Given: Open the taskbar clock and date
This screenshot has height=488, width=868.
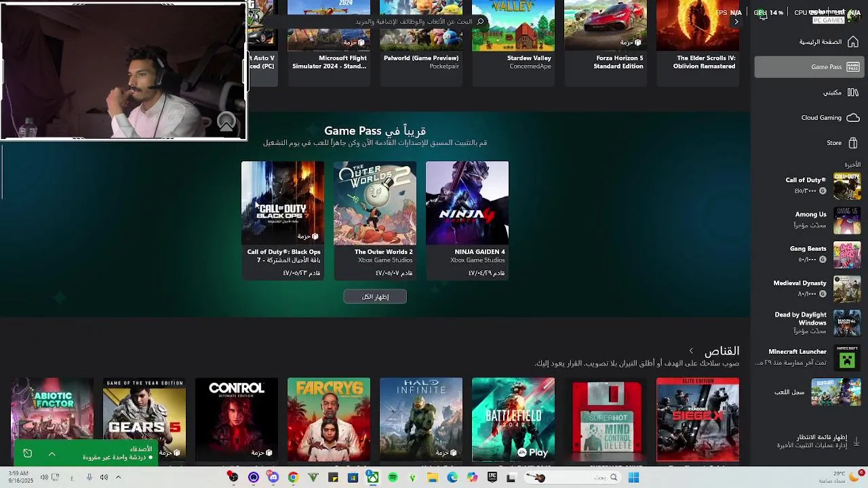Looking at the screenshot, I should click(x=20, y=477).
